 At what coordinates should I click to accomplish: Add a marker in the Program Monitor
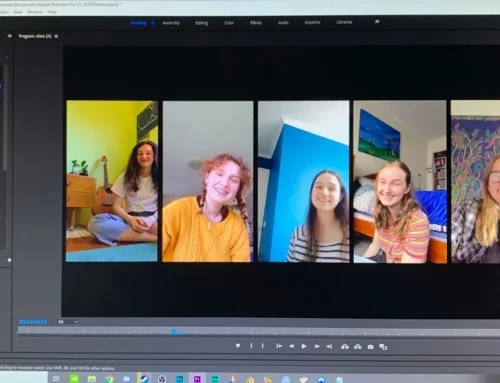click(x=238, y=346)
